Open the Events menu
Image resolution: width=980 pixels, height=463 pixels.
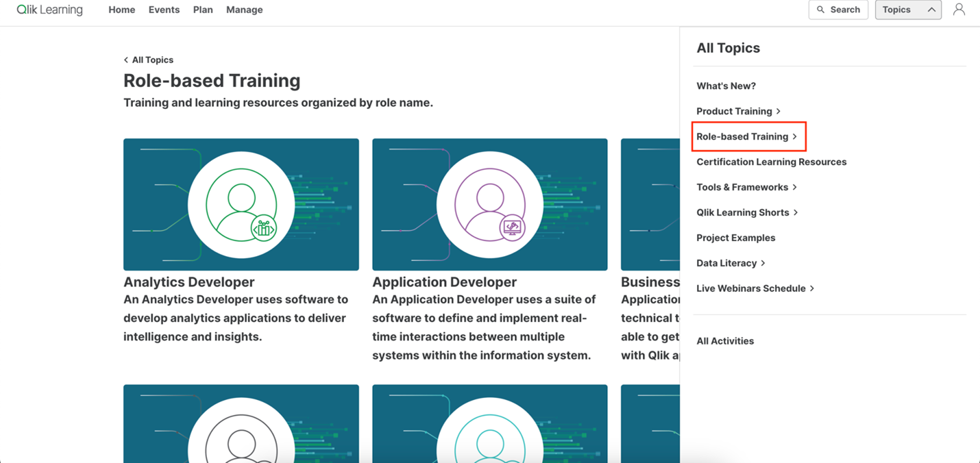point(164,10)
